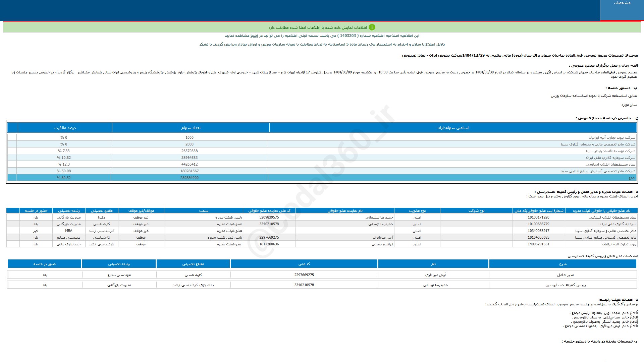The height and width of the screenshot is (362, 644).
Task: Click the حضور در جلسه board table header
Action: pyautogui.click(x=36, y=210)
